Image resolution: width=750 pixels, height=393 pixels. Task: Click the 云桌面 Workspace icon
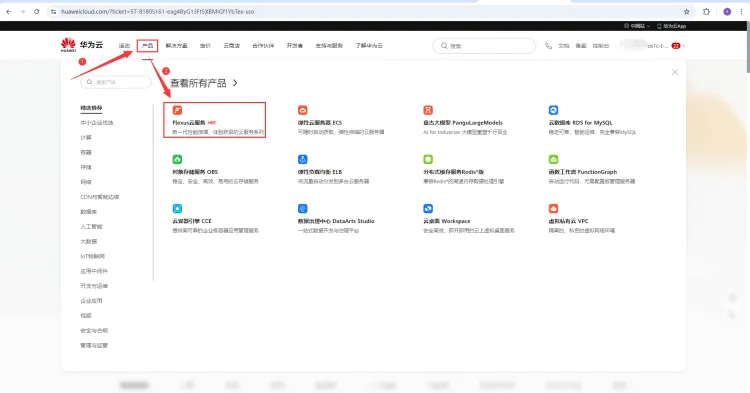pos(428,208)
